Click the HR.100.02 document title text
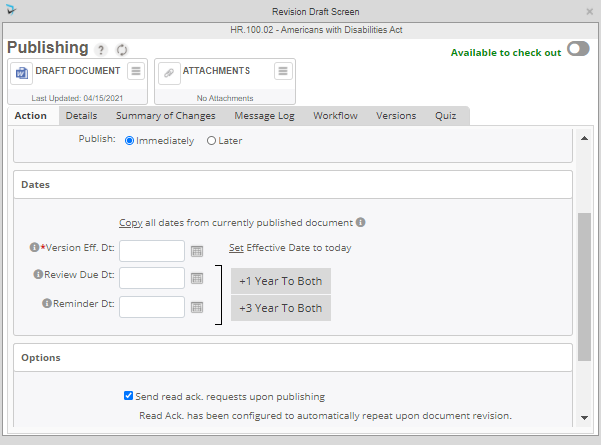This screenshot has height=445, width=601. [316, 30]
